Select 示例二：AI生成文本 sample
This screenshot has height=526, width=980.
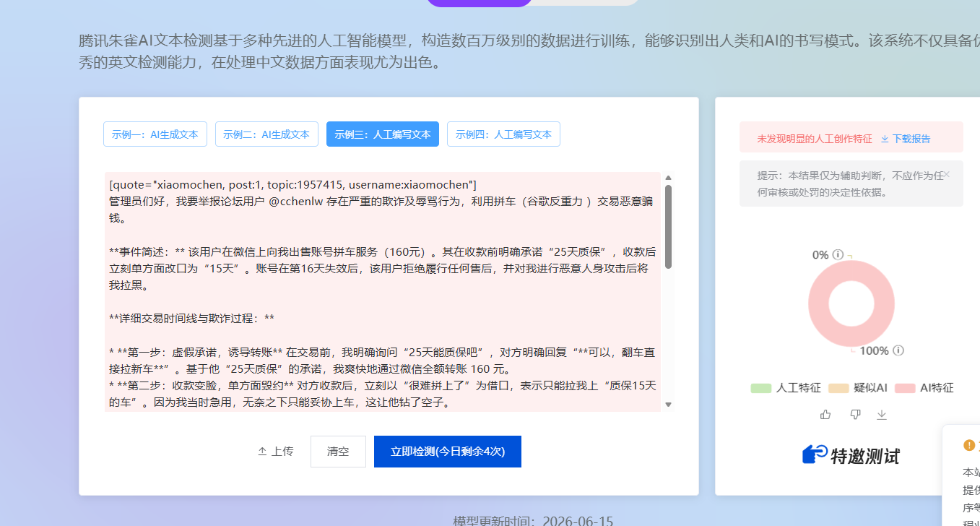266,134
